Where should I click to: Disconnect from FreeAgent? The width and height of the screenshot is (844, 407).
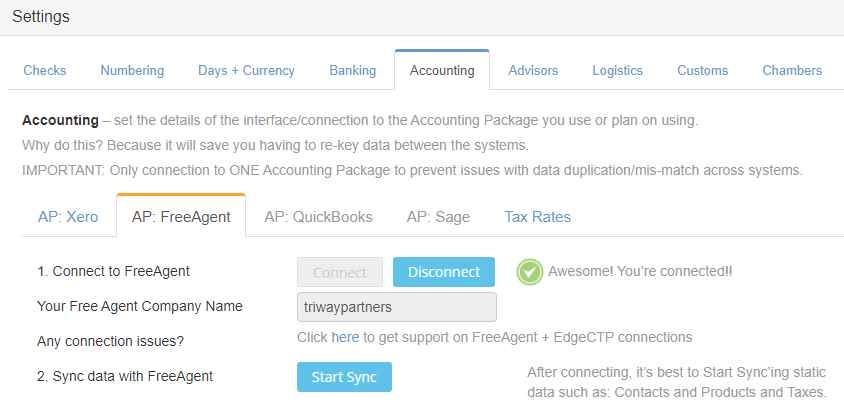tap(444, 272)
